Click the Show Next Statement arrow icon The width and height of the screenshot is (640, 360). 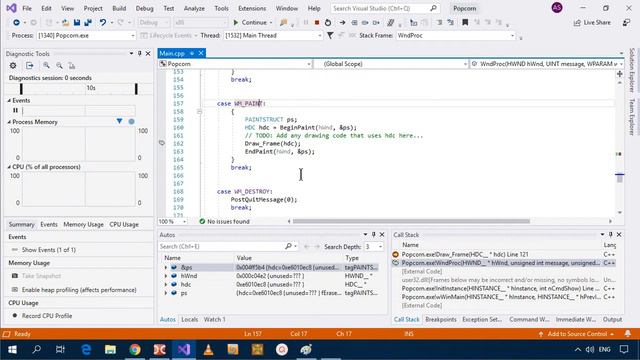[342, 23]
